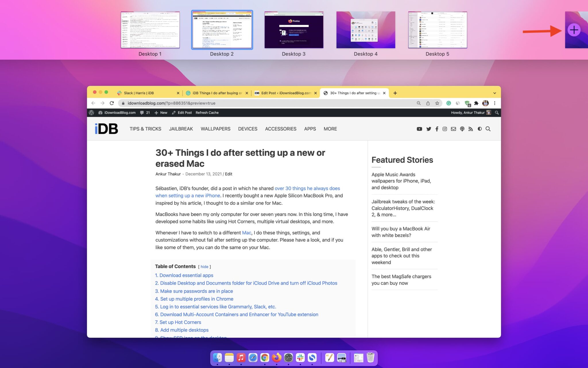This screenshot has height=368, width=588.
Task: Go to Desktop 5 thumbnail
Action: point(438,30)
